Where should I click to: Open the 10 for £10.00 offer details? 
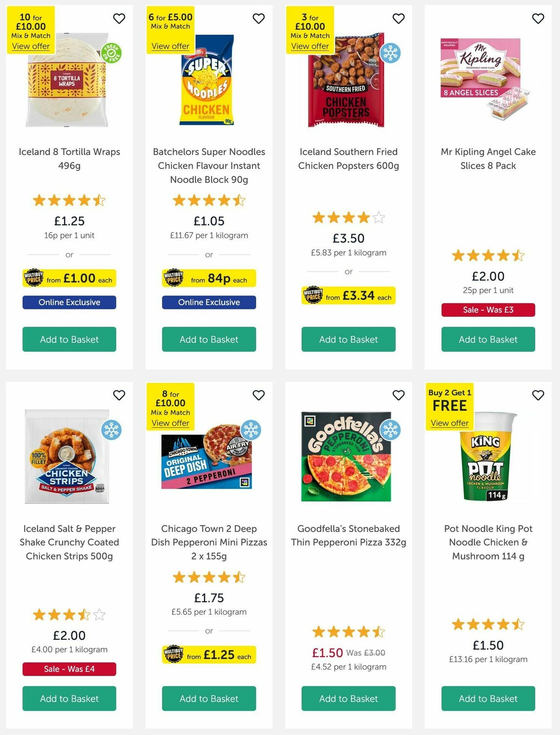[x=31, y=46]
